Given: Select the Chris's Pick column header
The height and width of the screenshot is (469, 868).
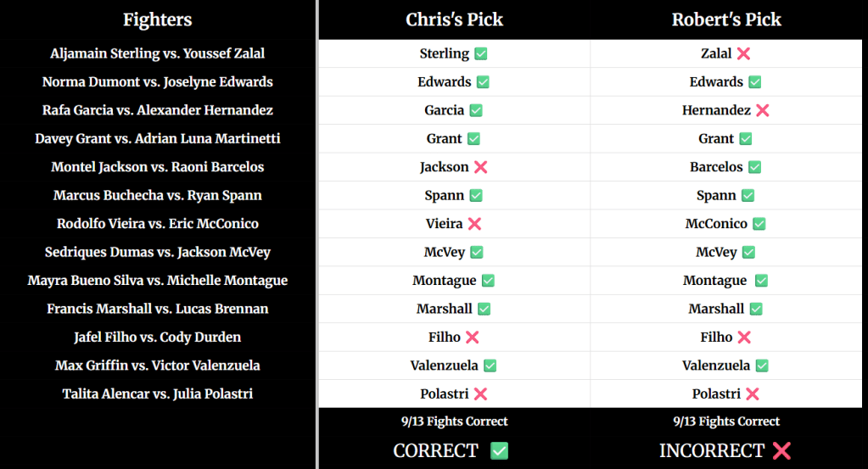Looking at the screenshot, I should tap(454, 20).
